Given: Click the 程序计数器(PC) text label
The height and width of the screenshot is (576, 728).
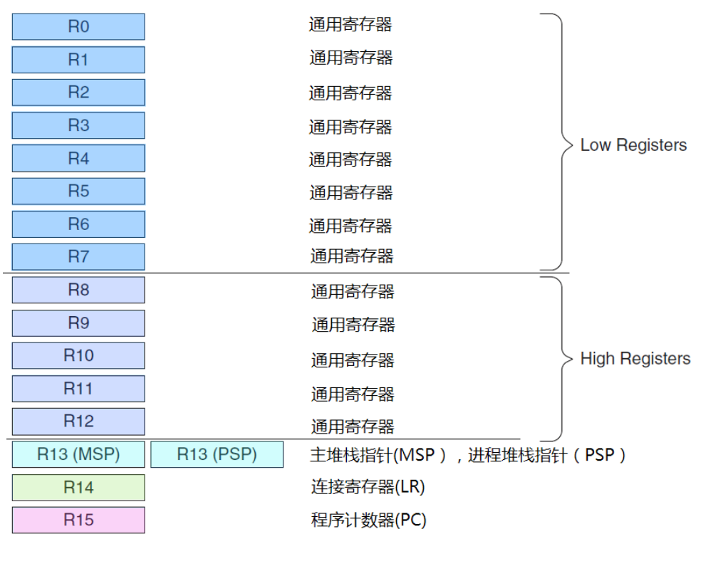Looking at the screenshot, I should (x=365, y=520).
